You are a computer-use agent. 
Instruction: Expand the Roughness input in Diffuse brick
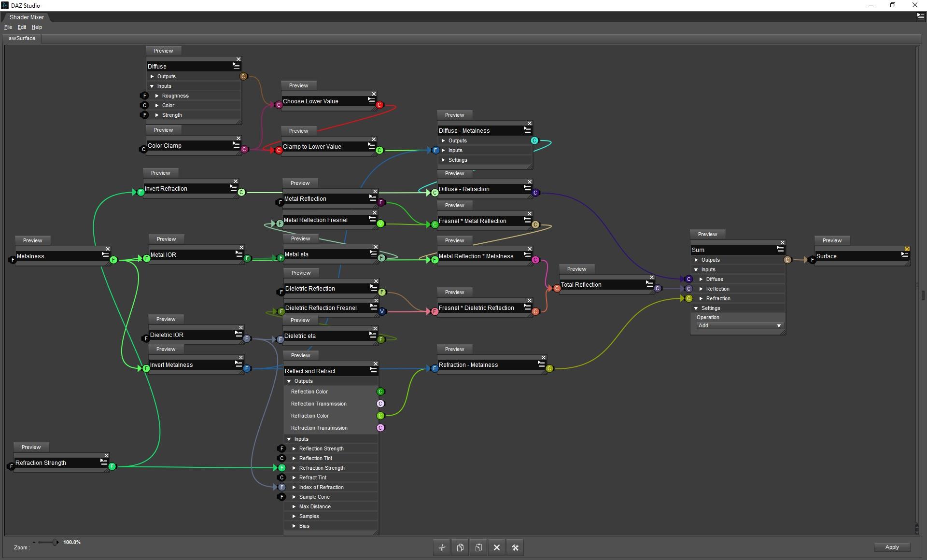point(157,96)
